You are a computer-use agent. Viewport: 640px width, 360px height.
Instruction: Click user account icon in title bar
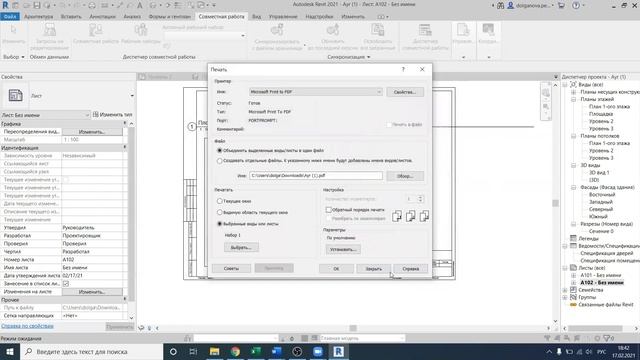tap(511, 5)
